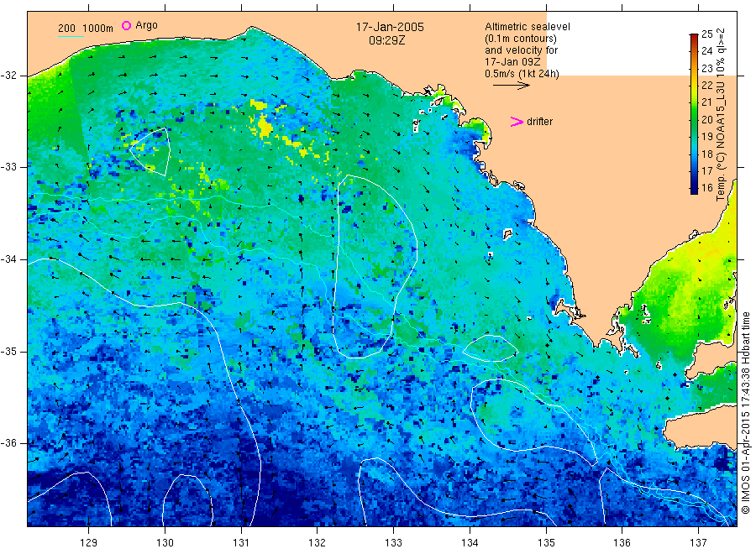The width and height of the screenshot is (756, 554).
Task: Click the magenta drifter arrowhead legend symbol
Action: 517,122
